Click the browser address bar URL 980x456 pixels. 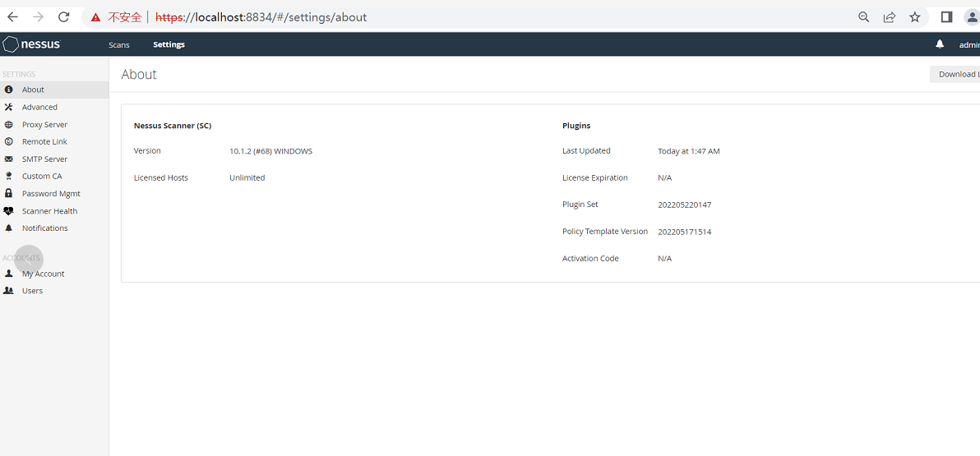(x=261, y=17)
